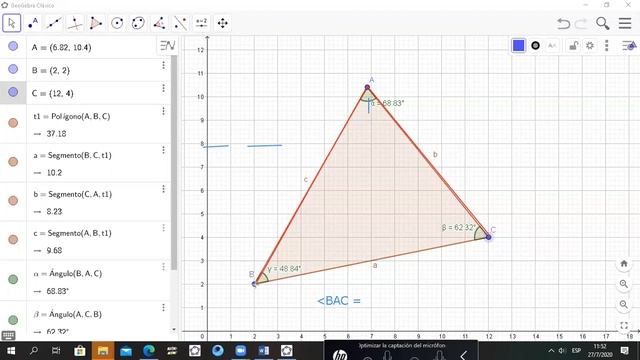The image size is (640, 360).
Task: Select the Move Graphics View tool
Action: click(222, 23)
